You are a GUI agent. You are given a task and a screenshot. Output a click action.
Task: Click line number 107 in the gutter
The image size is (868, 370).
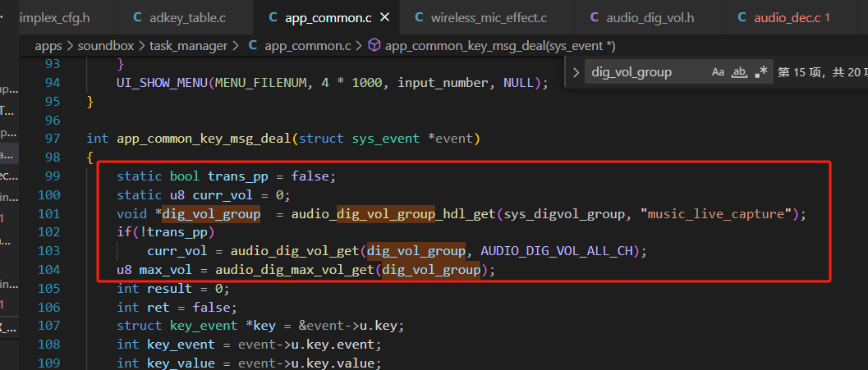click(x=48, y=326)
